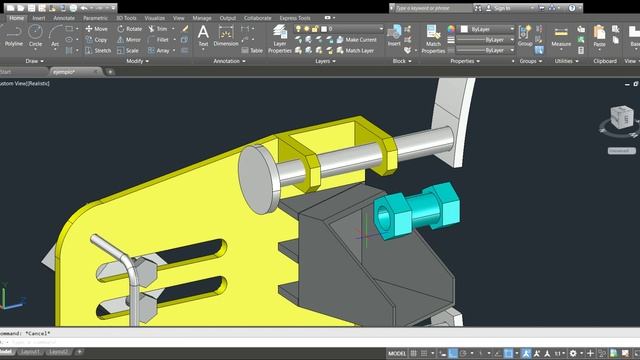Activate the Mirror command
This screenshot has width=640, height=360.
coord(129,40)
